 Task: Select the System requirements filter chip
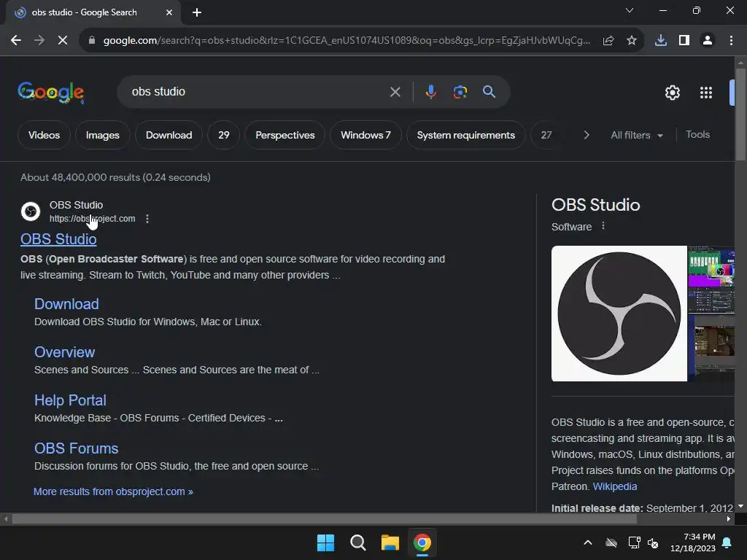point(466,135)
